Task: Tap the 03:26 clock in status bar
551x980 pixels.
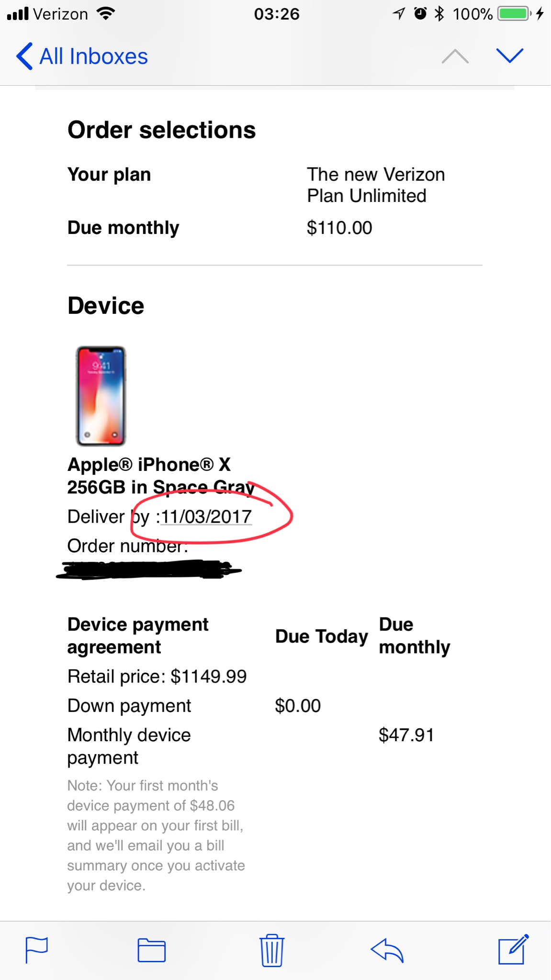Action: (276, 14)
